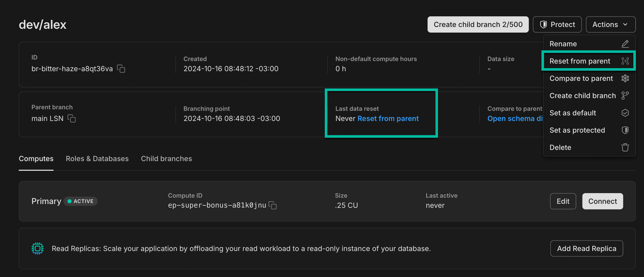The height and width of the screenshot is (277, 644).
Task: Select Set as default menu option
Action: [x=573, y=113]
